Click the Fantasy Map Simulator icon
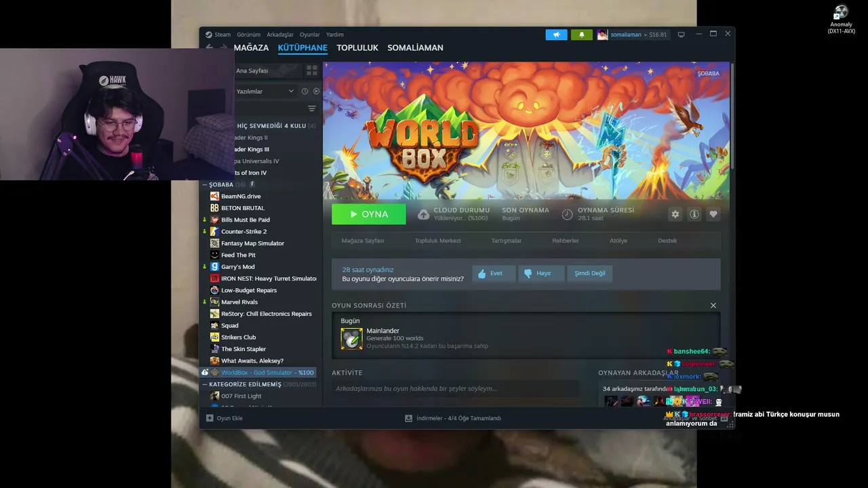 click(x=214, y=243)
